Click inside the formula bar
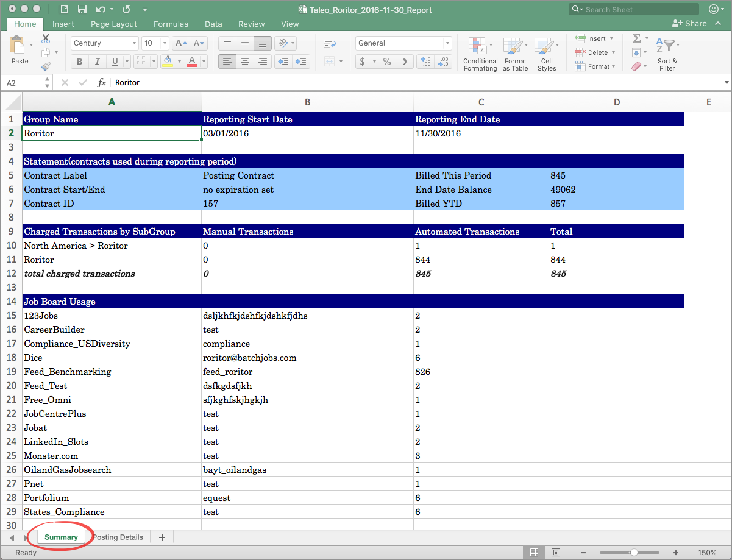The image size is (732, 560). click(x=244, y=82)
